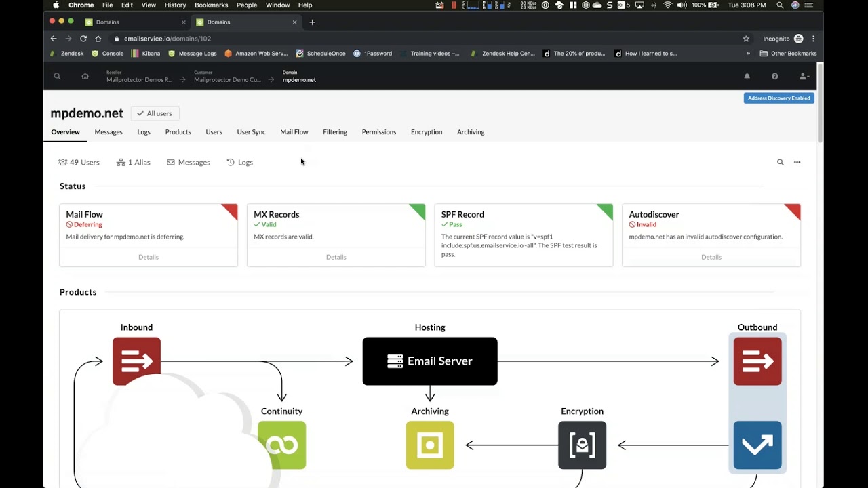
Task: Click the Reseller breadcrumb Mailprotector Demos
Action: tap(139, 79)
